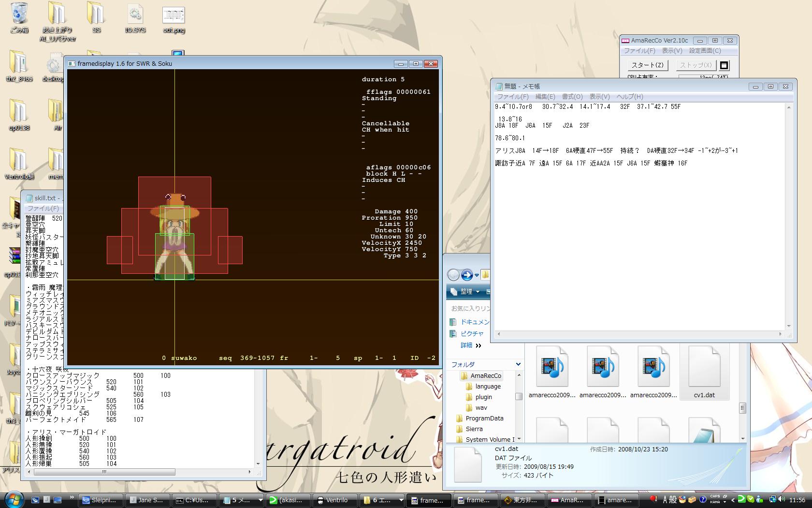Click the forward arrow in Explorer
The image size is (812, 508).
467,275
